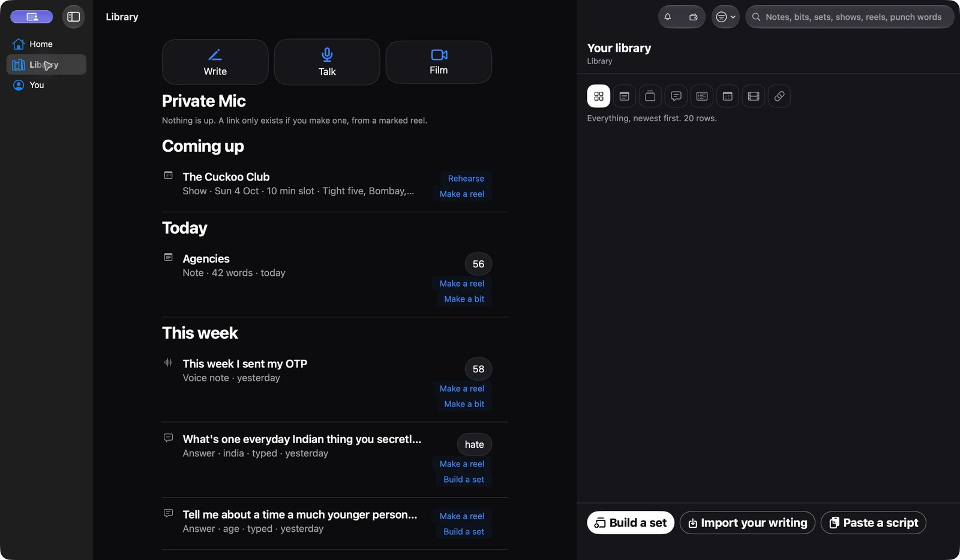Select Library in the sidebar
Viewport: 960px width, 560px height.
coord(46,64)
